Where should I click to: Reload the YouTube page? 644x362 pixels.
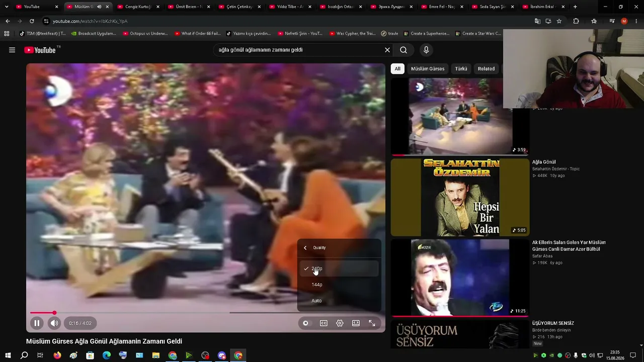[32, 21]
